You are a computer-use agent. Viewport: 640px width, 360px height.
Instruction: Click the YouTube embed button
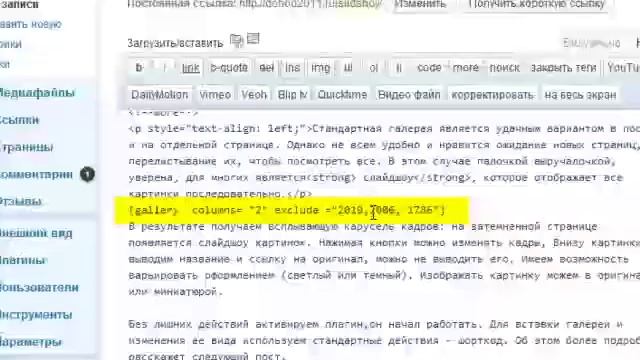click(622, 68)
